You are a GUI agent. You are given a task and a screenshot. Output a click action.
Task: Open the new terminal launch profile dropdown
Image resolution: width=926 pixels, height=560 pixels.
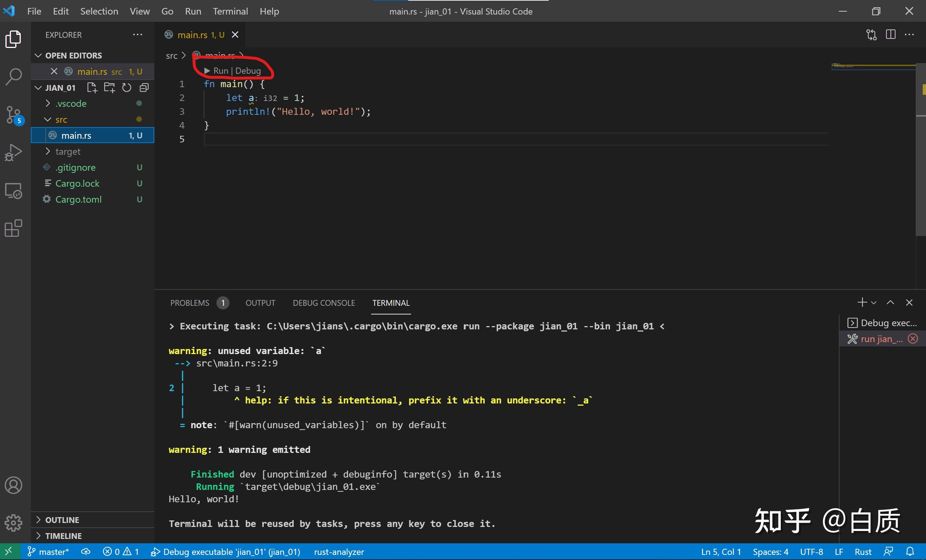click(874, 303)
